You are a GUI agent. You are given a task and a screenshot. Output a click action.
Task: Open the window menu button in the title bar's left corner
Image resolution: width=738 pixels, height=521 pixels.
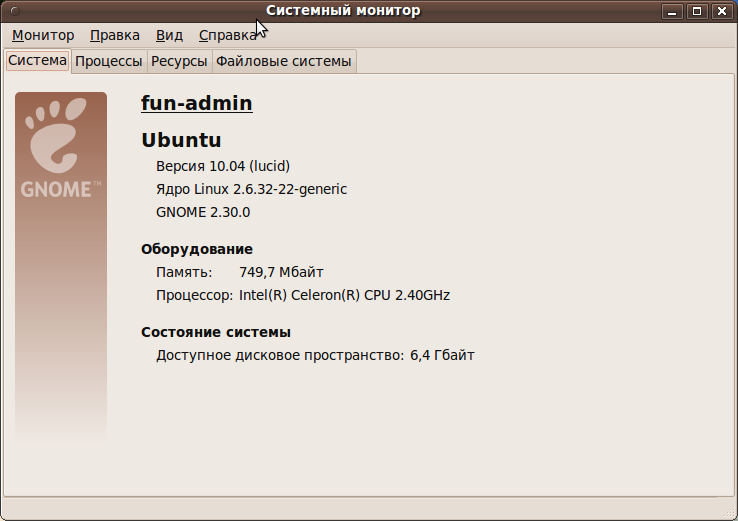(12, 11)
